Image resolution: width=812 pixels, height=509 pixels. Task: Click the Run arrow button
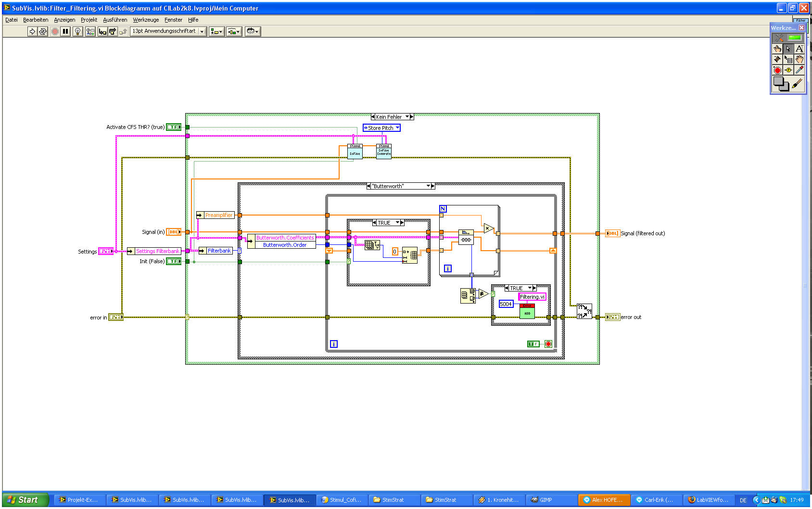(x=32, y=31)
